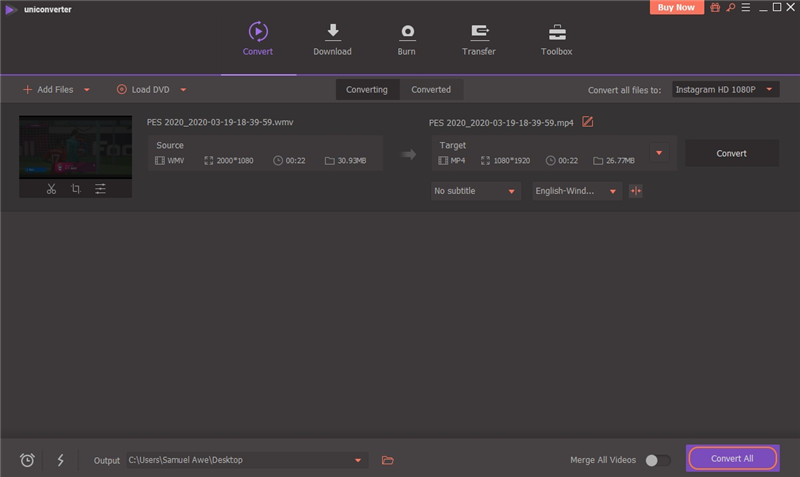Open the effects adjustment sliders icon
Viewport: 800px width, 477px height.
100,189
